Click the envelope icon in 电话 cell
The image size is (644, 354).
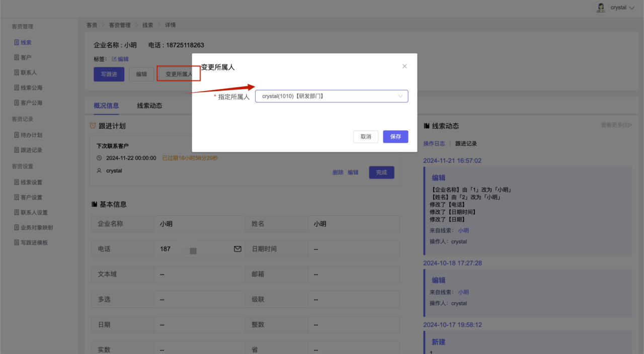click(237, 249)
